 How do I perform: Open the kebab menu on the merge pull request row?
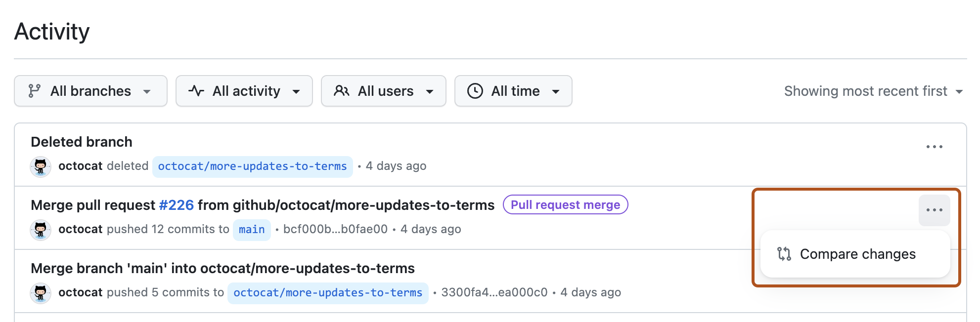pyautogui.click(x=935, y=210)
